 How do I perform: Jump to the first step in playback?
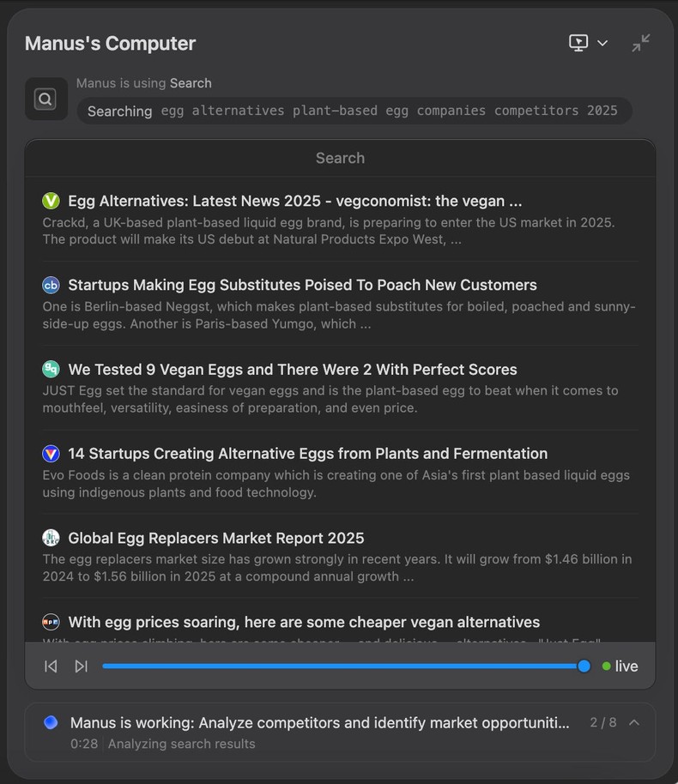(x=51, y=666)
